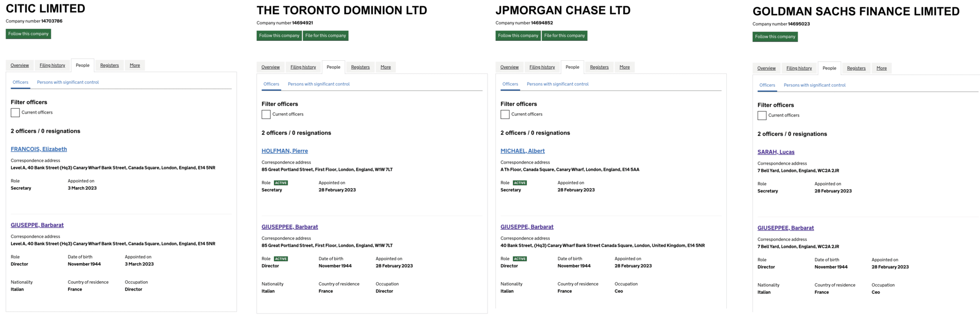Open More tab of CITIC LIMITED
The width and height of the screenshot is (980, 315).
(135, 65)
